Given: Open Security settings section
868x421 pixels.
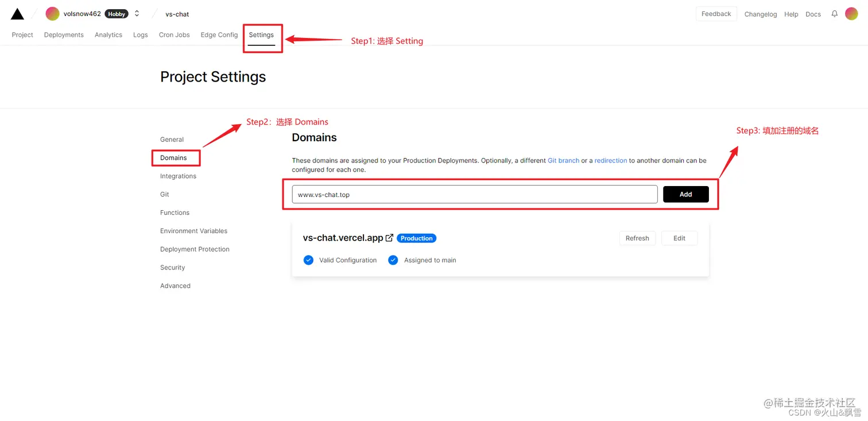Looking at the screenshot, I should (x=172, y=268).
